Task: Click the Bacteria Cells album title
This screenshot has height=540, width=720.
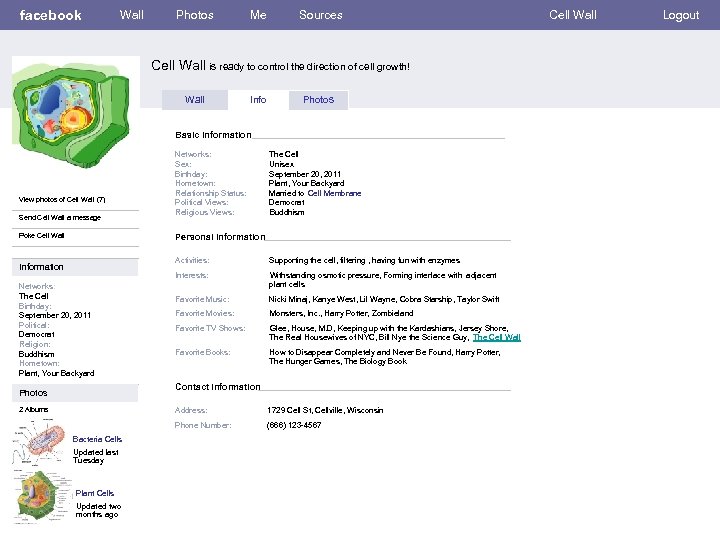Action: pos(97,439)
